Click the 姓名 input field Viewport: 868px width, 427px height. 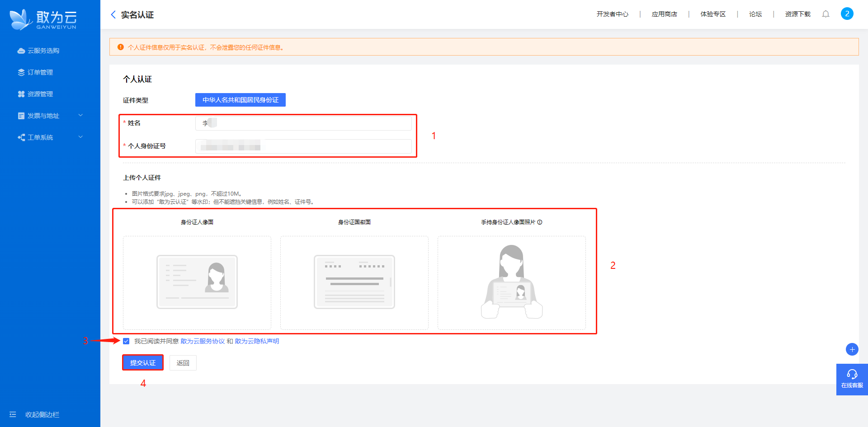click(x=303, y=123)
